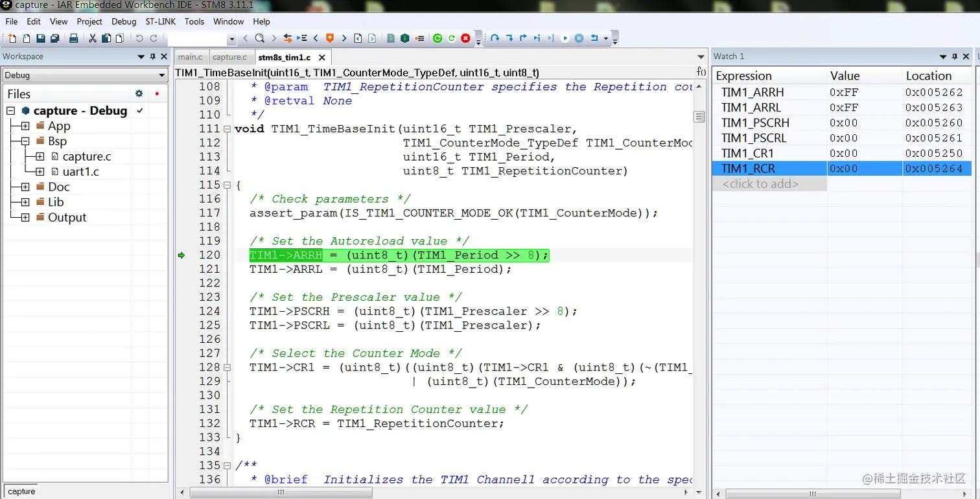Expand the Lib folder node
Screen dimensions: 980x499
tap(25, 202)
